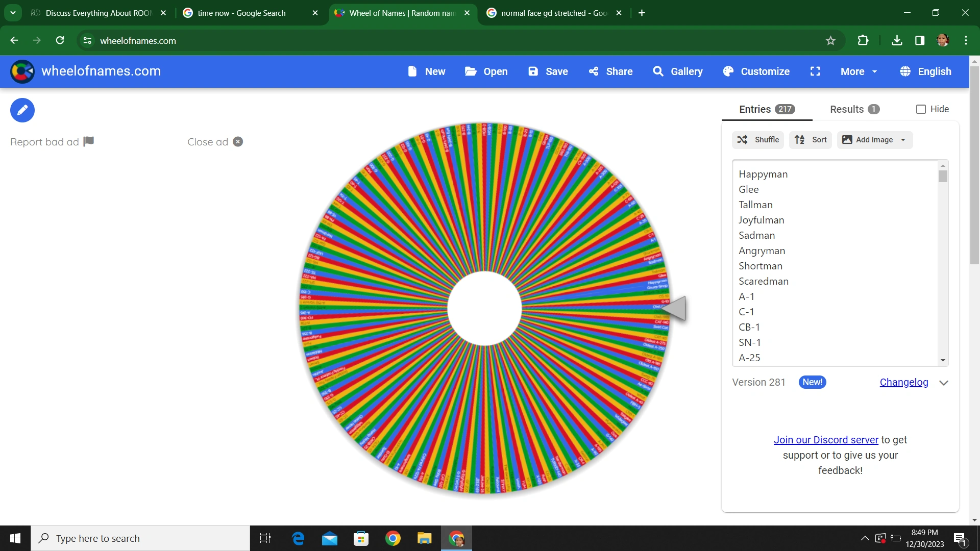Open the Add image dropdown
The width and height of the screenshot is (980, 551).
[874, 140]
